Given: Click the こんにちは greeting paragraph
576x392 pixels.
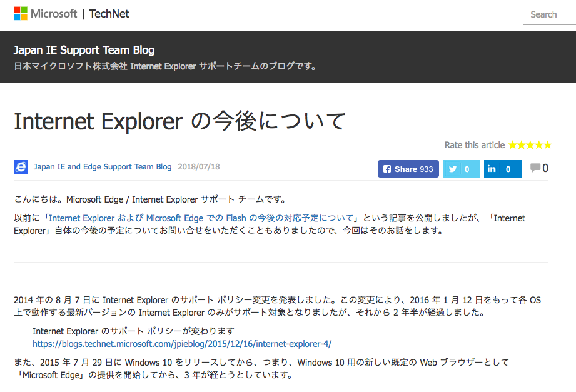Looking at the screenshot, I should 151,199.
